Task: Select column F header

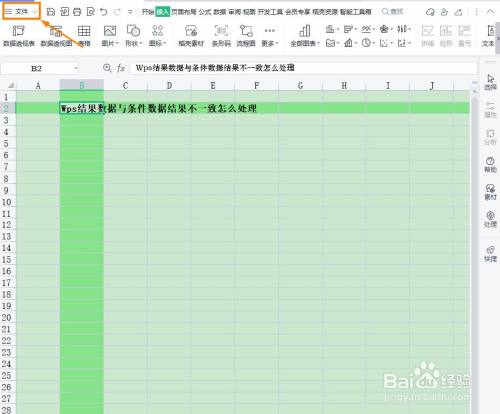Action: (256, 86)
